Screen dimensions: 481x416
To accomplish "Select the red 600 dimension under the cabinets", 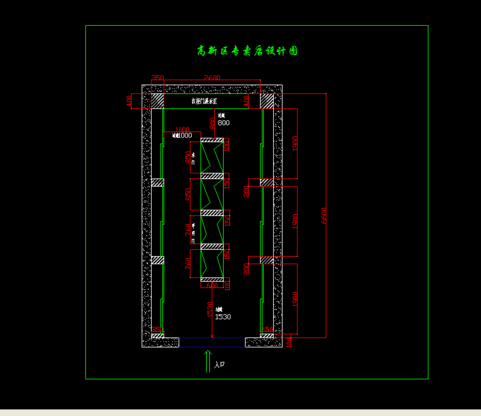I will (x=212, y=285).
